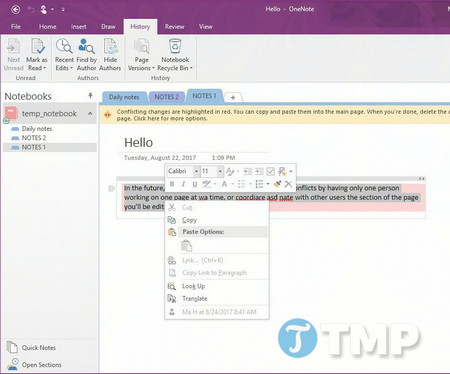This screenshot has width=450, height=374.
Task: Switch to the Review ribbon tab
Action: point(174,27)
